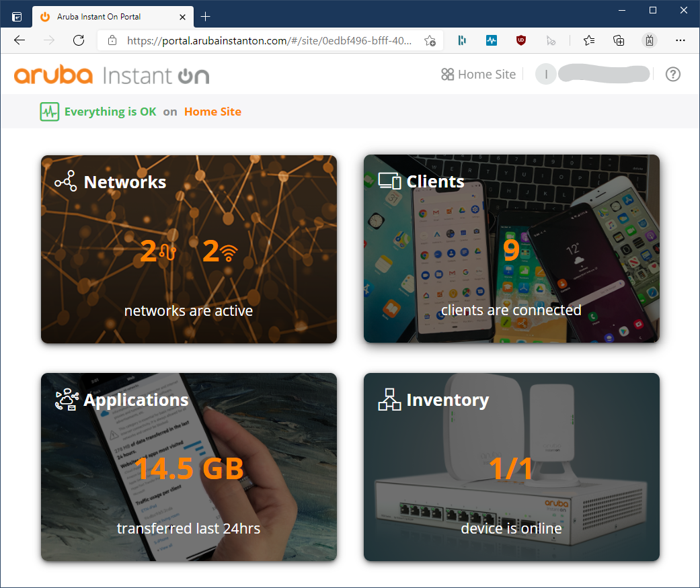This screenshot has height=588, width=700.
Task: Click the 'clients are connected' caption
Action: [x=511, y=310]
